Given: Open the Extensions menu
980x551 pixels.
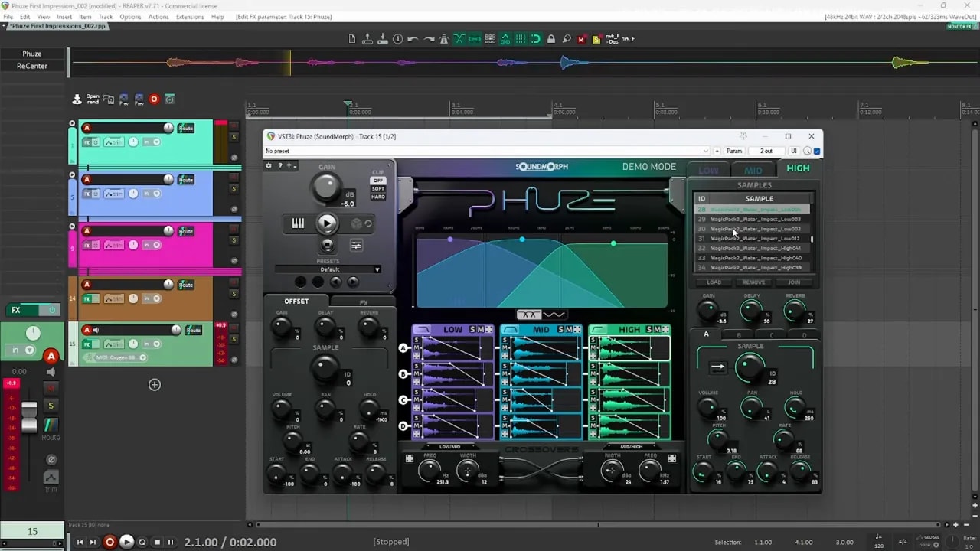Looking at the screenshot, I should [190, 17].
